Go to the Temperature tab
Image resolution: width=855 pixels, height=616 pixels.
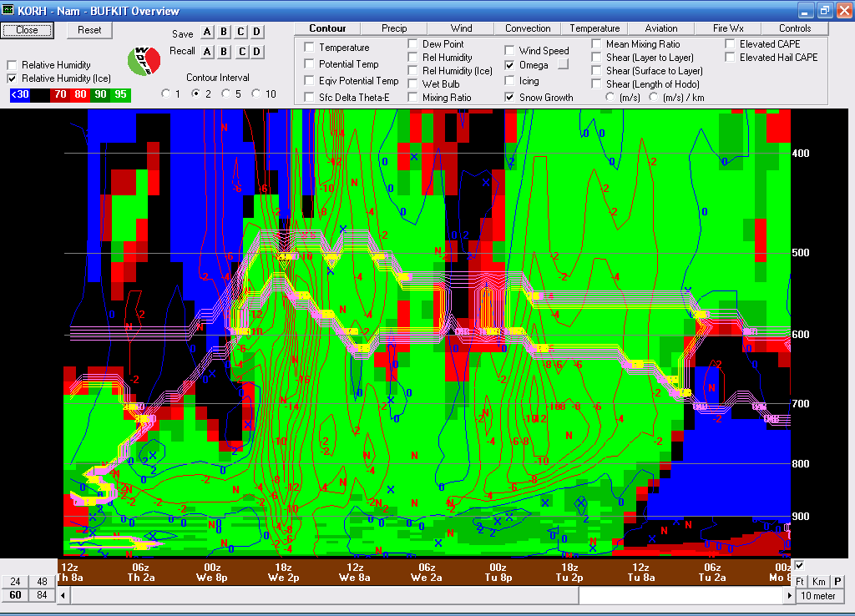(594, 28)
